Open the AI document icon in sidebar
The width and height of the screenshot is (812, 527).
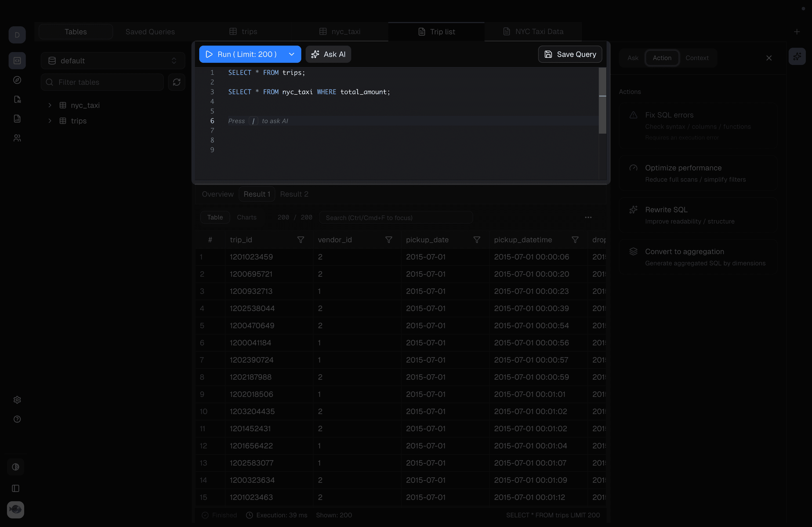coord(17,100)
